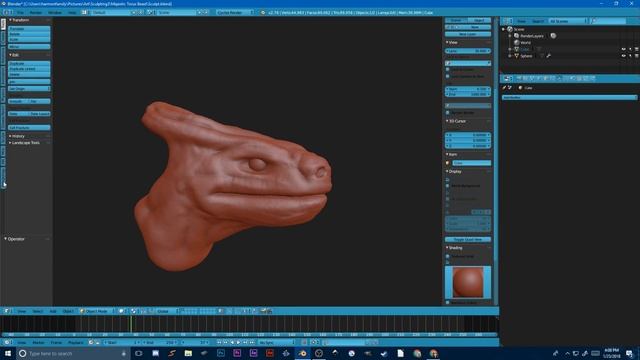640x360 pixels.
Task: Click the properties editor type icon
Action: click(507, 78)
